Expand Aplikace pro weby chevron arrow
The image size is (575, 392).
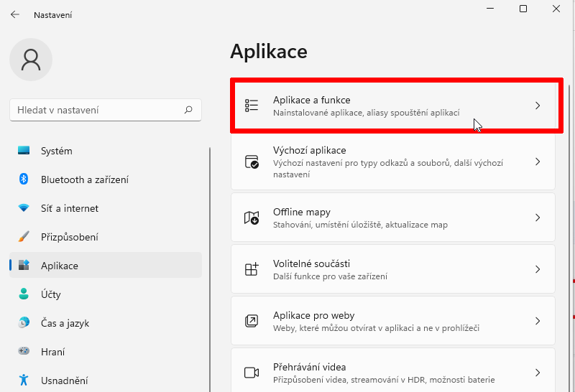(x=538, y=321)
